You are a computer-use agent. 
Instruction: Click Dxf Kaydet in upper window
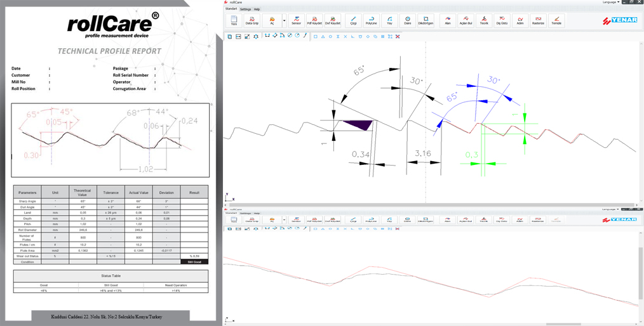[x=333, y=20]
